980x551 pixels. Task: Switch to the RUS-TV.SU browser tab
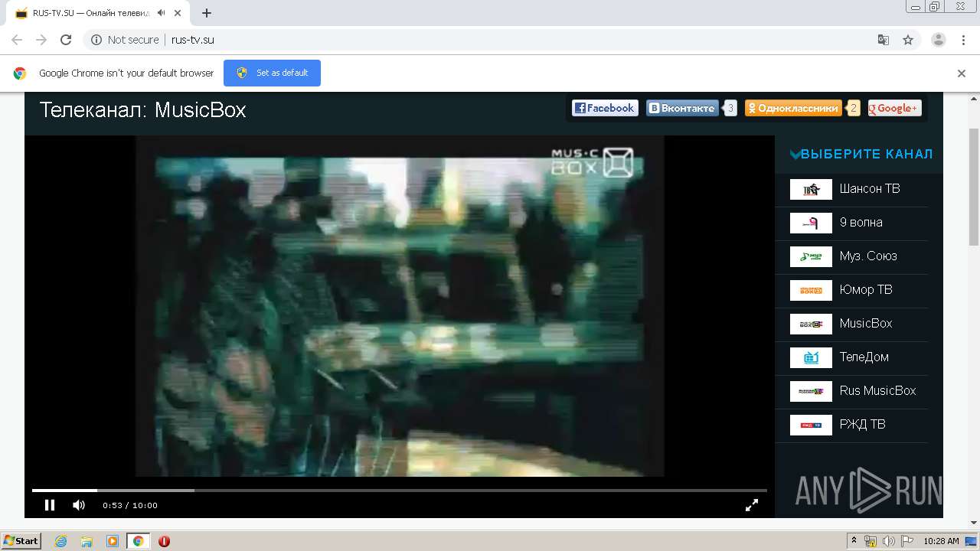pyautogui.click(x=98, y=13)
